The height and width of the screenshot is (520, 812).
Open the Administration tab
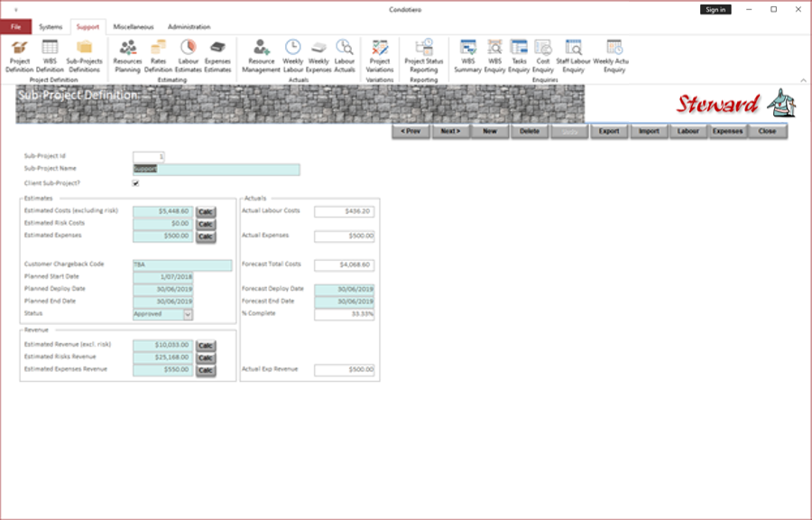click(189, 27)
